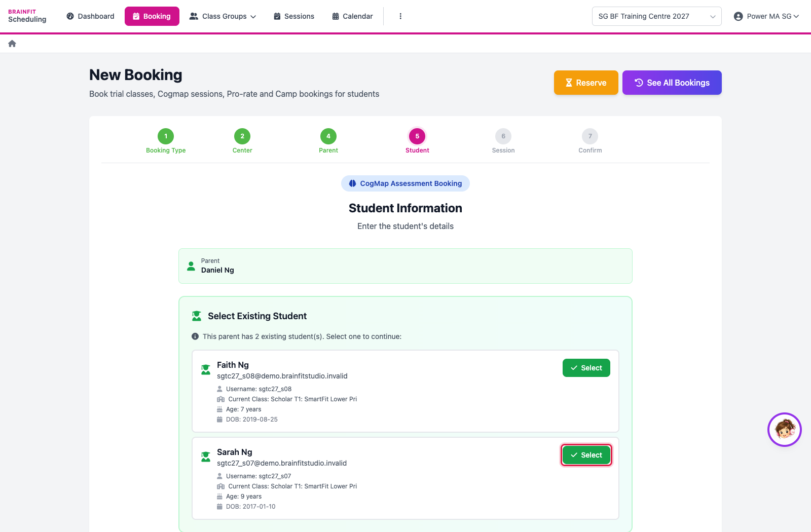Click the birthday cake icon by Sarah's age

tap(219, 497)
